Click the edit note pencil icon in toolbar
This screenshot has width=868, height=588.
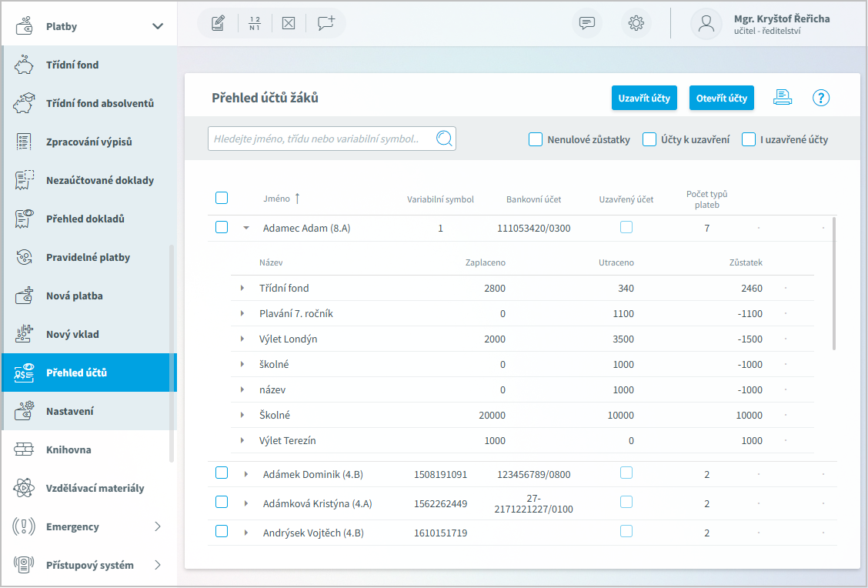click(218, 23)
